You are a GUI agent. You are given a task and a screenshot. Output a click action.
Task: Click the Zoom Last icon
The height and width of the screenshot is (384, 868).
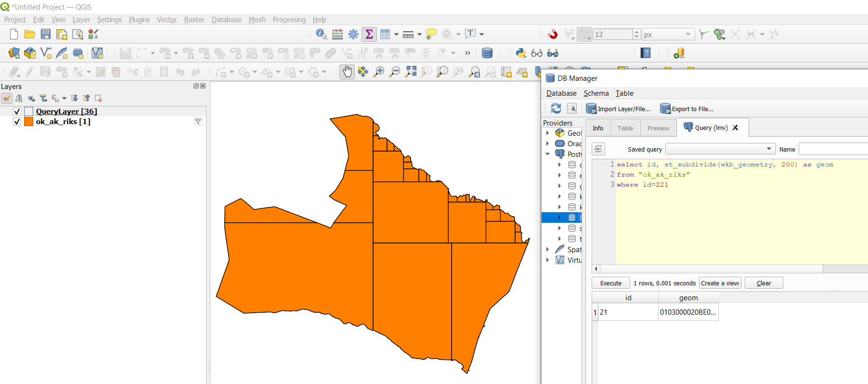point(474,72)
